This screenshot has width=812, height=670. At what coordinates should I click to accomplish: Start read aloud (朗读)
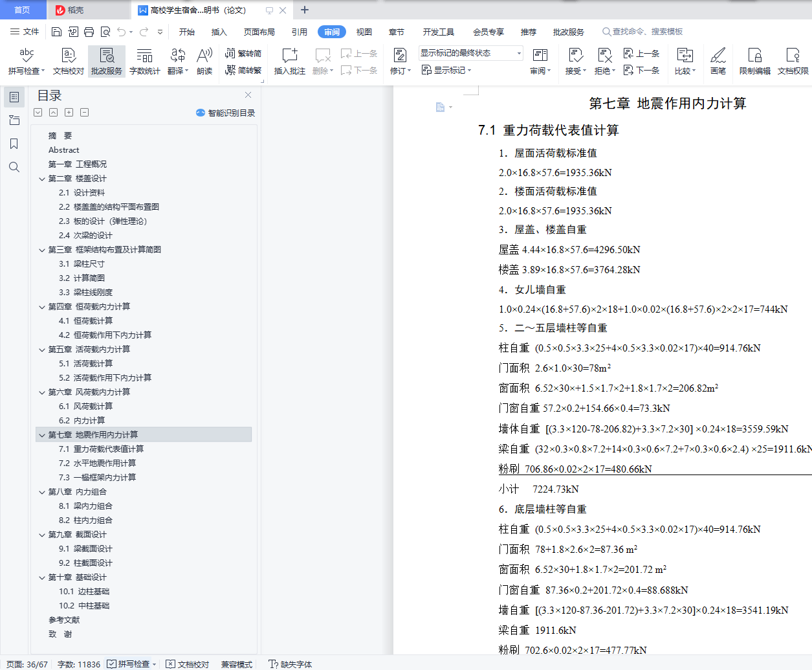point(204,61)
